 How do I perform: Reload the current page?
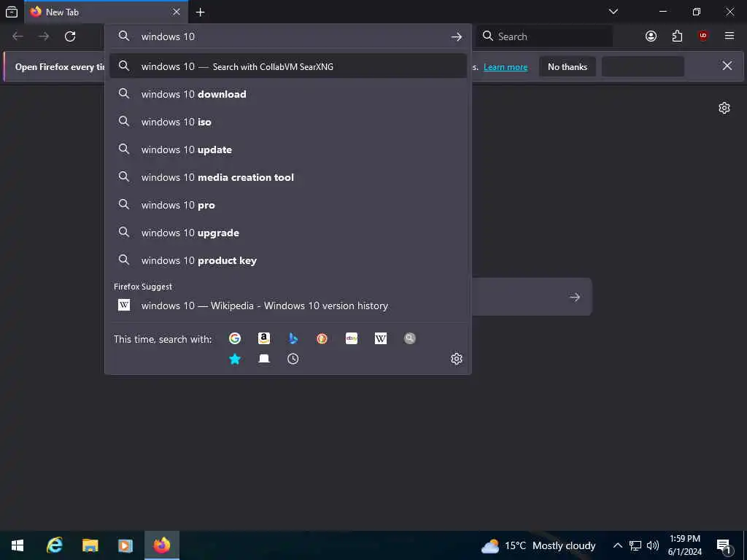(x=70, y=36)
